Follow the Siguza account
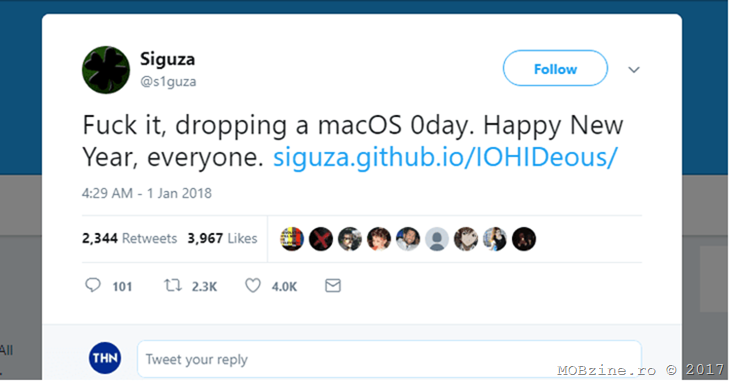Screen dimensions: 730x381 555,68
